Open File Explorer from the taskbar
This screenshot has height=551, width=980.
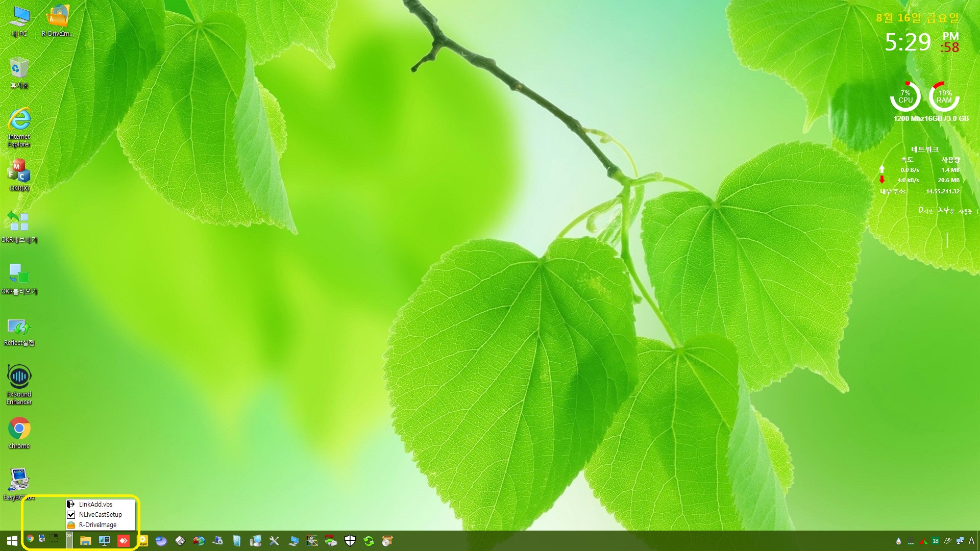coord(86,541)
